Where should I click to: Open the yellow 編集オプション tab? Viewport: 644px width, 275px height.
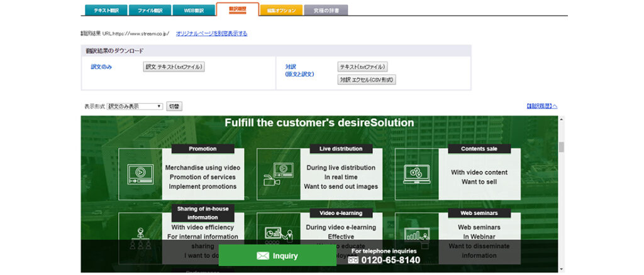[281, 10]
